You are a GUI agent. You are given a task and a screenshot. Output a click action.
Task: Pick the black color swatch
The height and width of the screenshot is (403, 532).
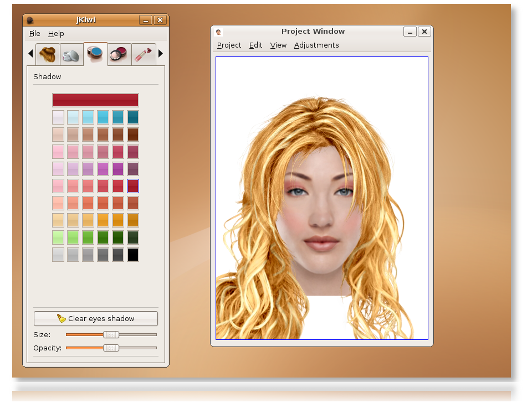[133, 255]
